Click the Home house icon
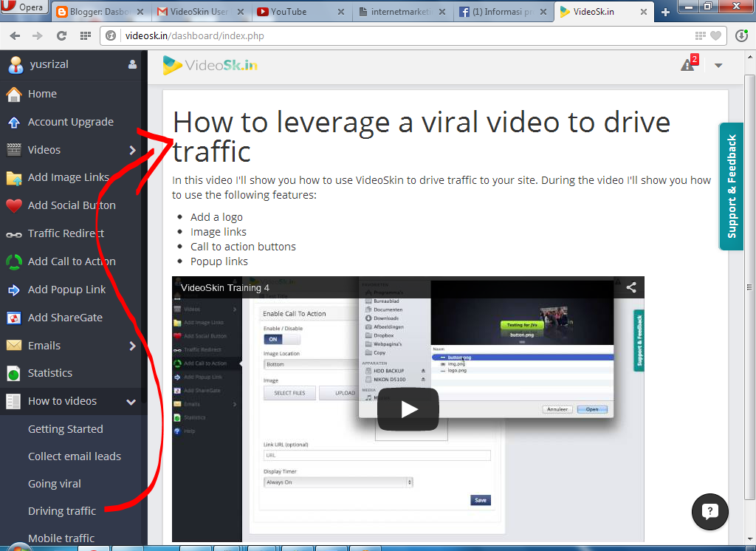This screenshot has height=551, width=756. pyautogui.click(x=14, y=94)
